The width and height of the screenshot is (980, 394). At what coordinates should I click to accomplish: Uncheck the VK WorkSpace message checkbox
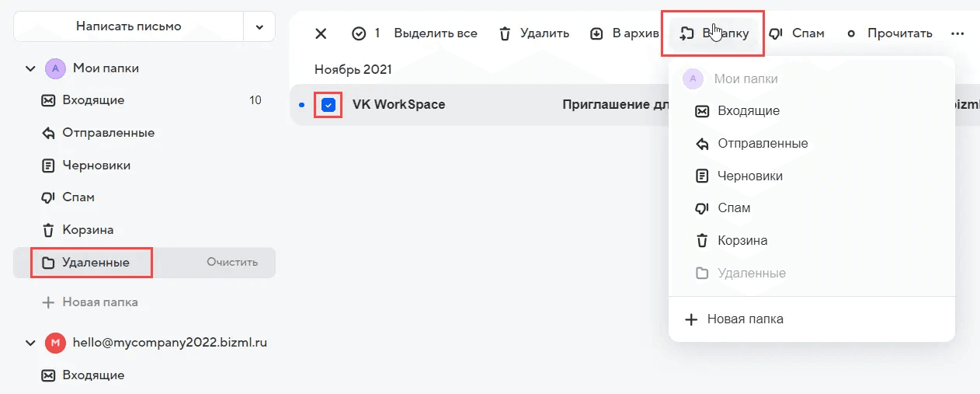[x=328, y=105]
